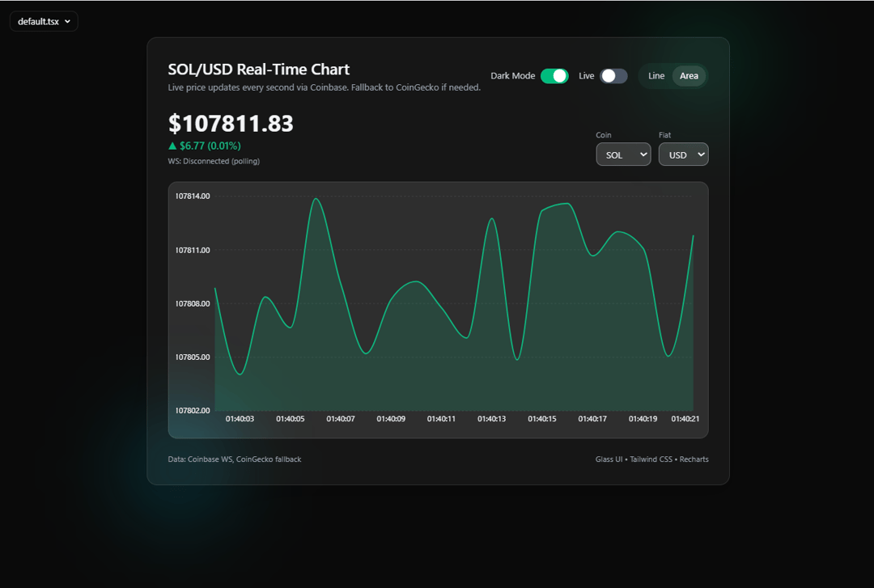Click the green up-triangle price change icon
Screen dimensions: 874x588
[172, 146]
